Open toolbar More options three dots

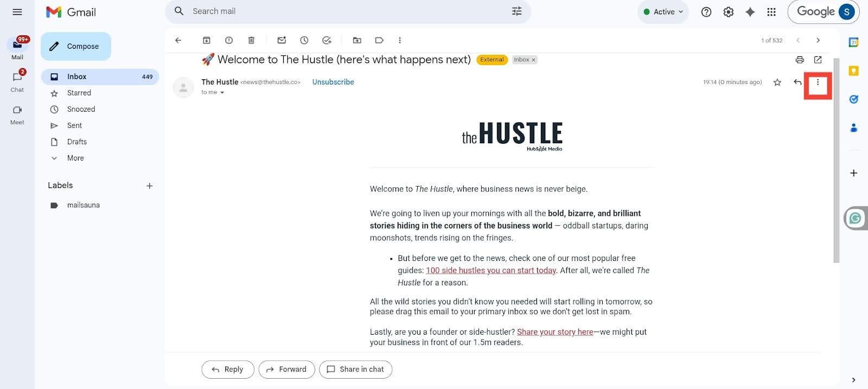[x=400, y=40]
